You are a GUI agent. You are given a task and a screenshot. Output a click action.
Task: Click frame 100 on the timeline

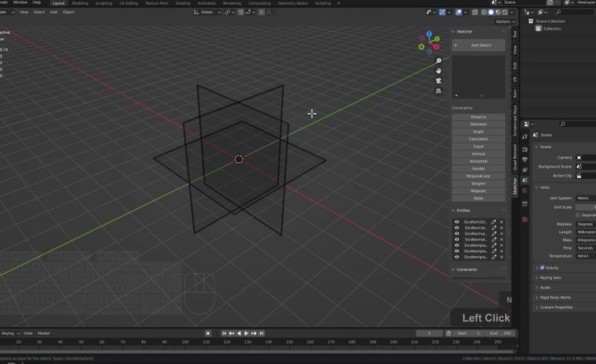(185, 343)
